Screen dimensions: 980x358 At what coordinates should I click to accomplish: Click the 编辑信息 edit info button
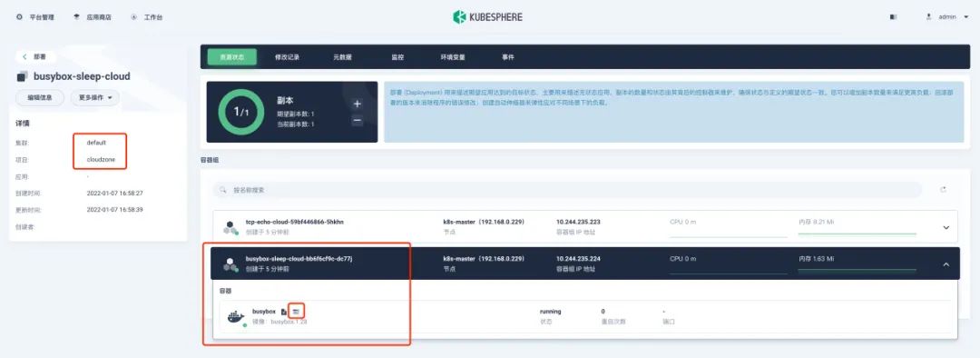click(40, 97)
